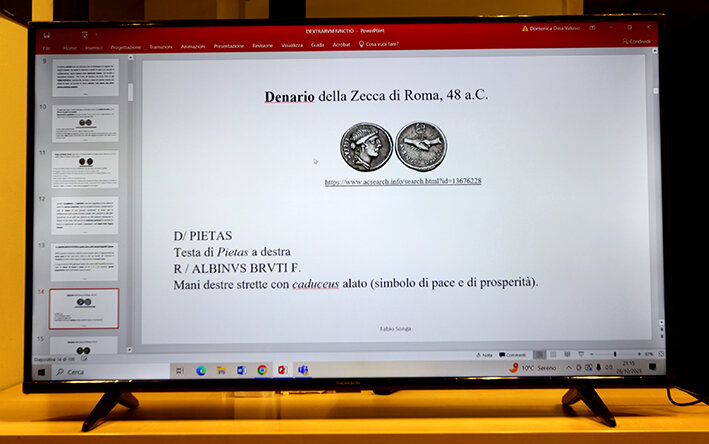This screenshot has height=444, width=709.
Task: Select slide 14 thumbnail
Action: point(84,308)
